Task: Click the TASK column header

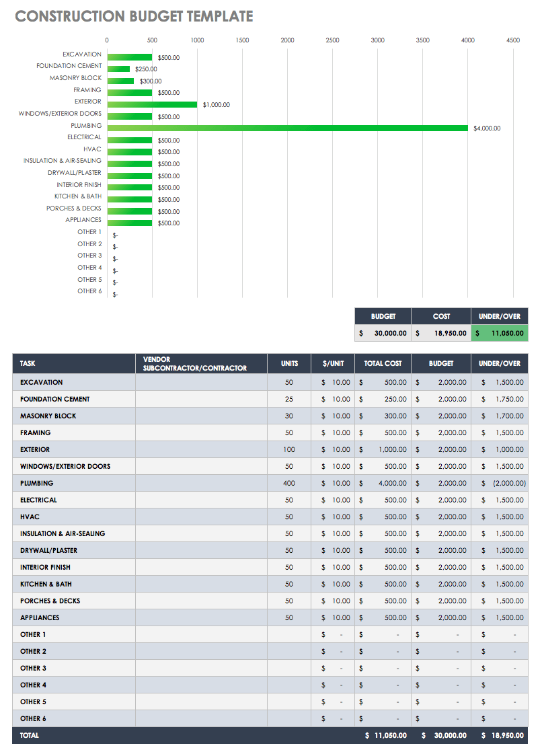Action: tap(28, 363)
